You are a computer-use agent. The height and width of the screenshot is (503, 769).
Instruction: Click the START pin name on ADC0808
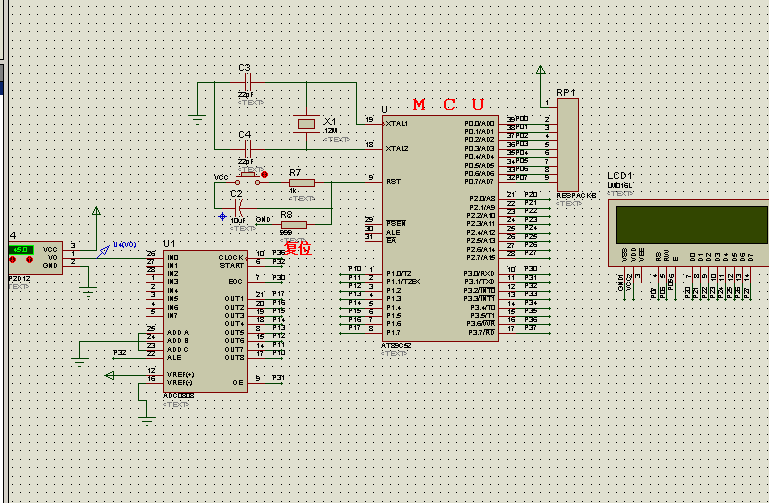coord(232,266)
